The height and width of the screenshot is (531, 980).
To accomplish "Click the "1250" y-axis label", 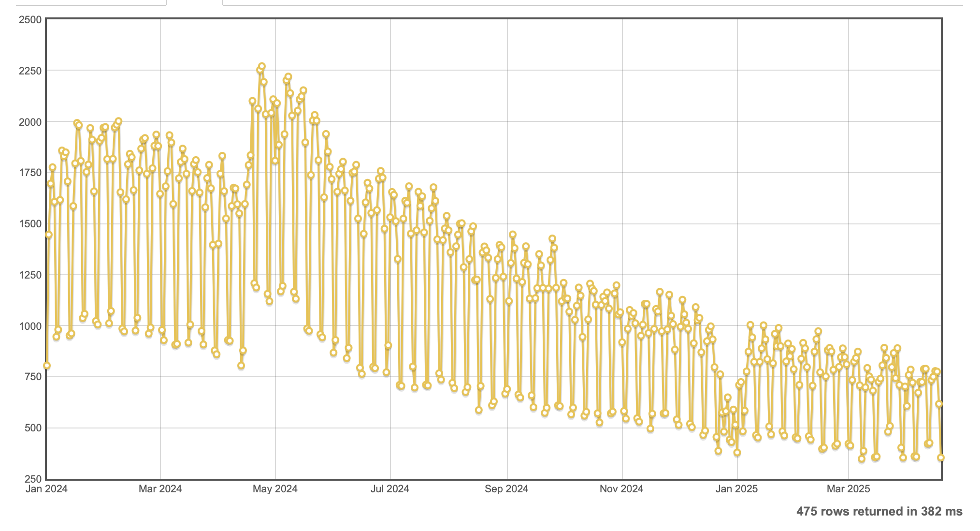I will pos(30,275).
